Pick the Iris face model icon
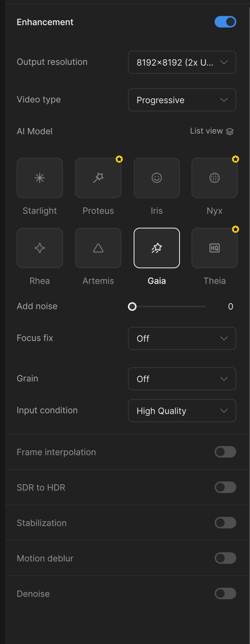The image size is (250, 644). 157,178
